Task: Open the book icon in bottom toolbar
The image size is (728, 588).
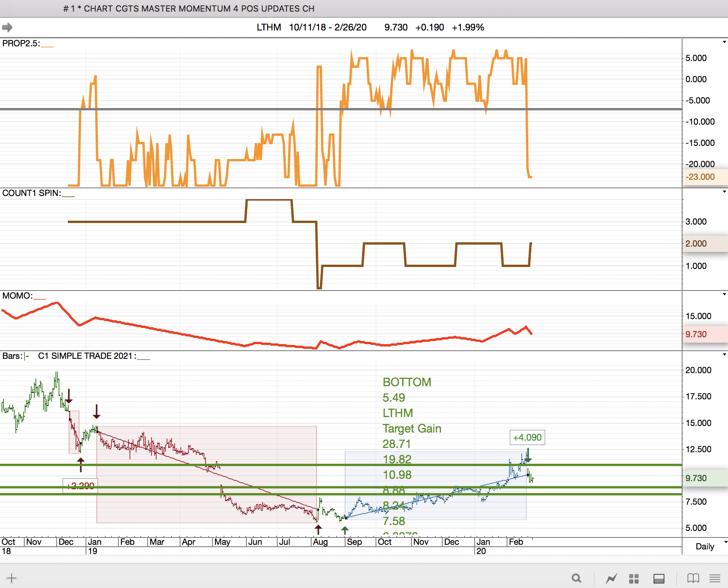Action: point(693,578)
